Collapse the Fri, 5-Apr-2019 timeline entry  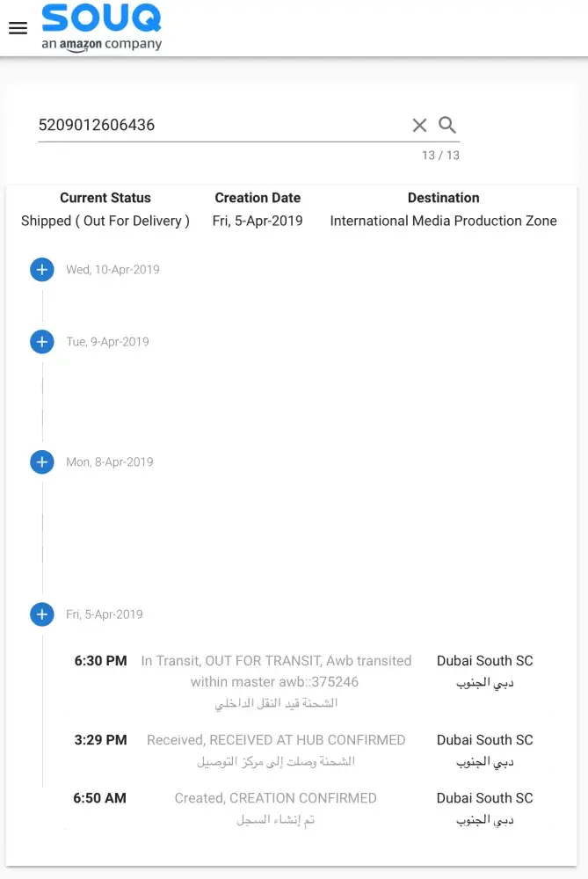click(42, 614)
